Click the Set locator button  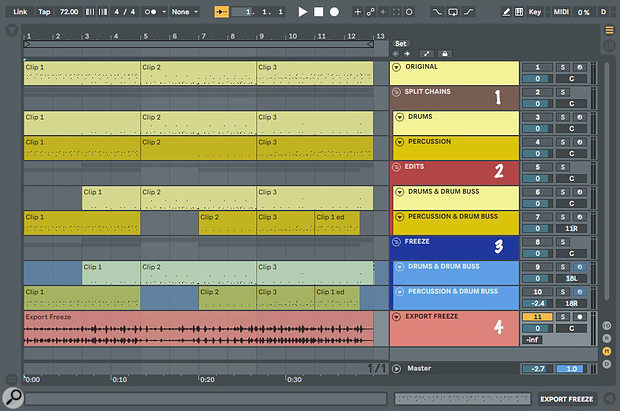tap(401, 44)
